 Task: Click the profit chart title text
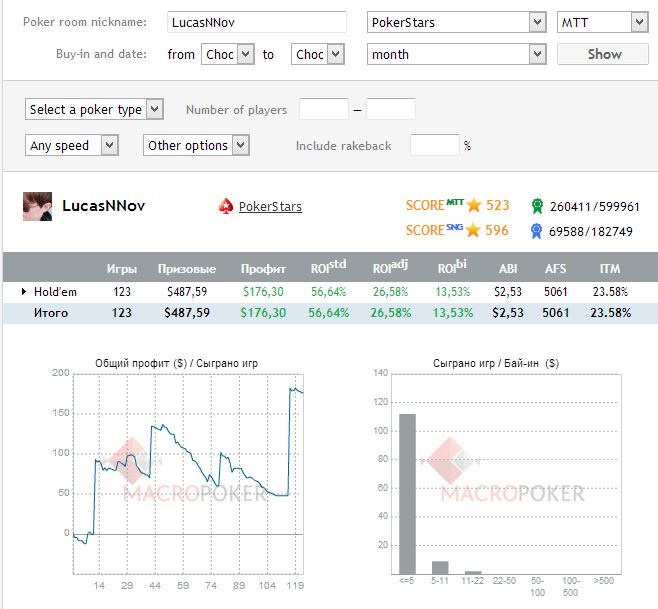click(x=176, y=363)
